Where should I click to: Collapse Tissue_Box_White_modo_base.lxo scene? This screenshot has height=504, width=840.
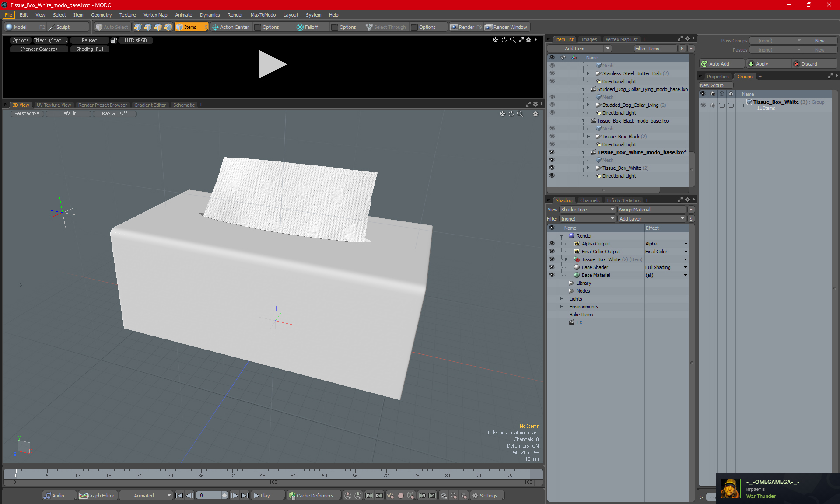[583, 152]
